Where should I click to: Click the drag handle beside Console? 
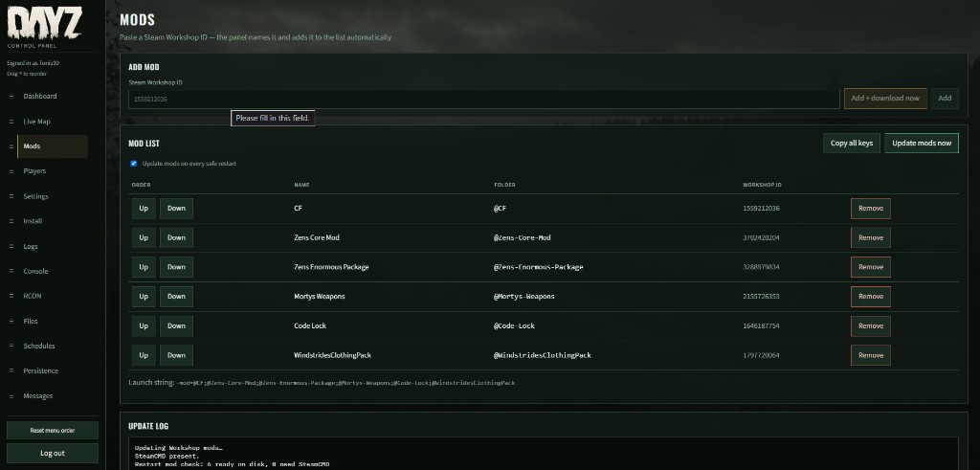(11, 271)
